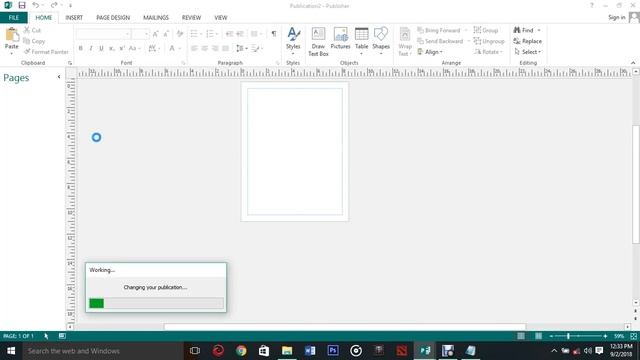
Task: Collapse the ribbon with the chevron
Action: [633, 63]
